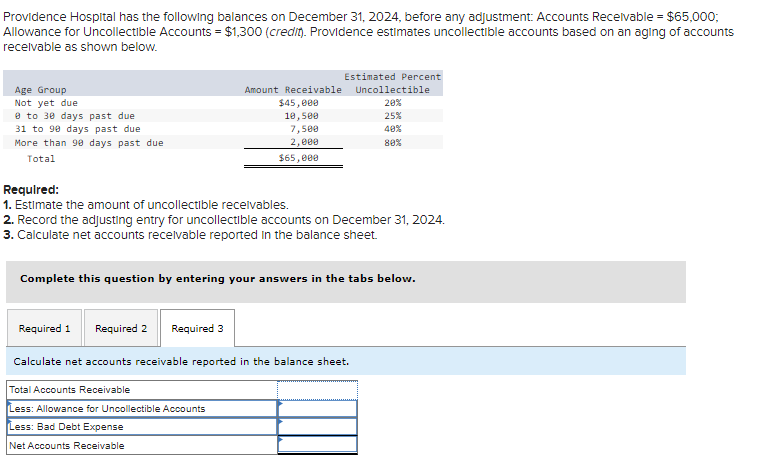Click the Total Accounts Receivable label cell
The width and height of the screenshot is (784, 460).
point(142,390)
